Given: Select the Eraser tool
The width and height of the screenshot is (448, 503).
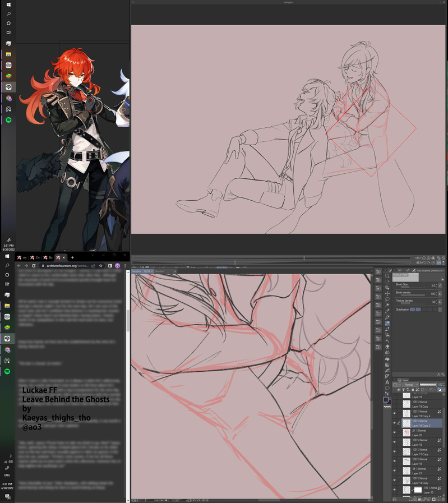Looking at the screenshot, I should [387, 347].
